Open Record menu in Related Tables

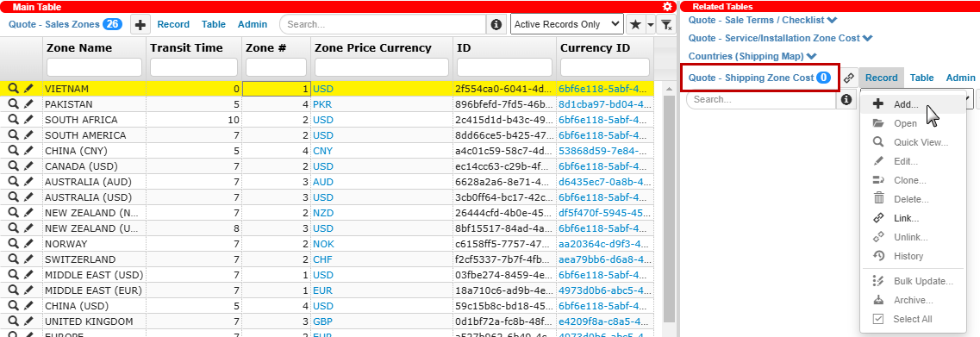pos(881,78)
